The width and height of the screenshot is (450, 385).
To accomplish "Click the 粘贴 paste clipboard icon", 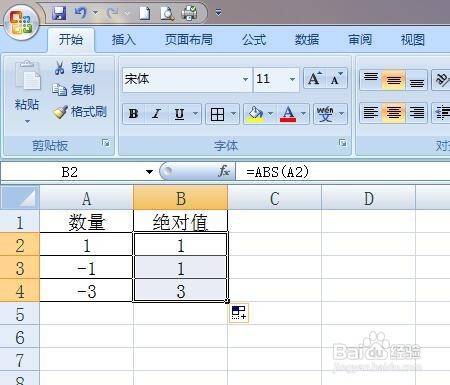I will tap(28, 76).
